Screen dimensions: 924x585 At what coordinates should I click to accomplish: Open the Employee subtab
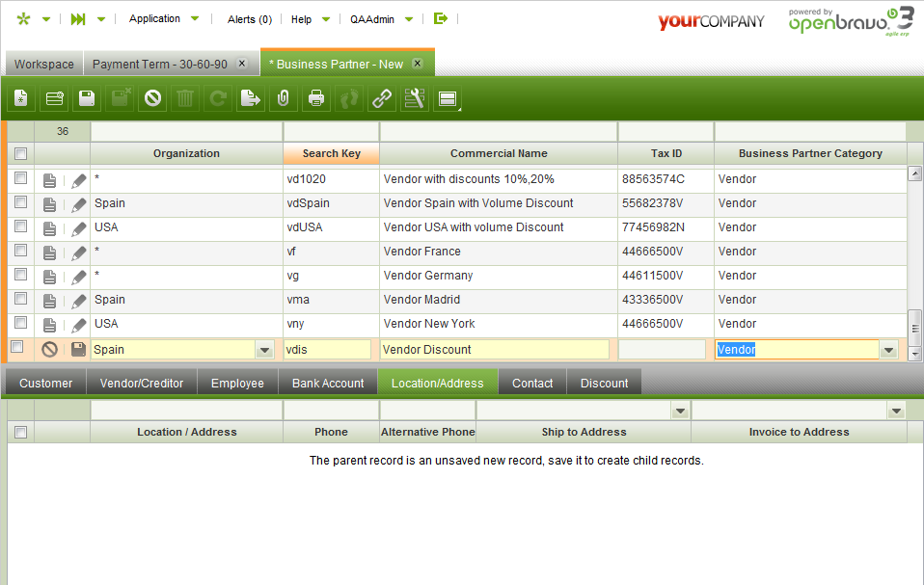point(237,384)
